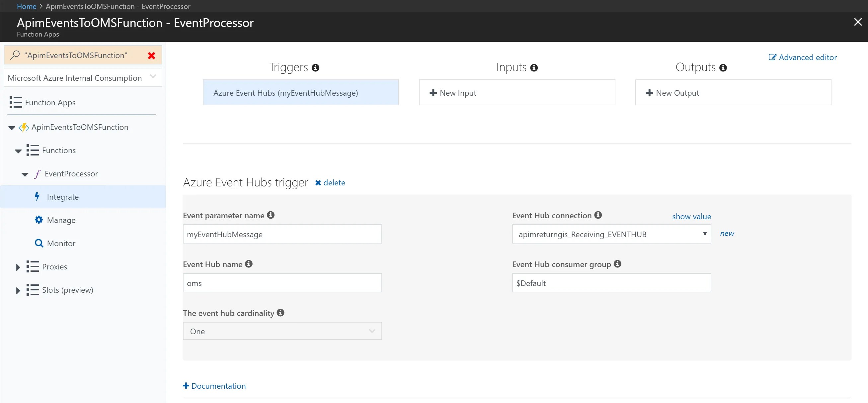Click the Monitor magnifier icon
This screenshot has height=403, width=868.
tap(39, 243)
